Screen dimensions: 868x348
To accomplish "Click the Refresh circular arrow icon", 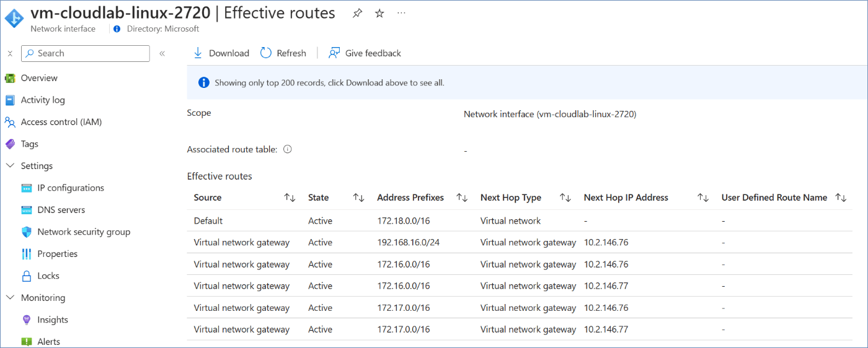I will 266,53.
